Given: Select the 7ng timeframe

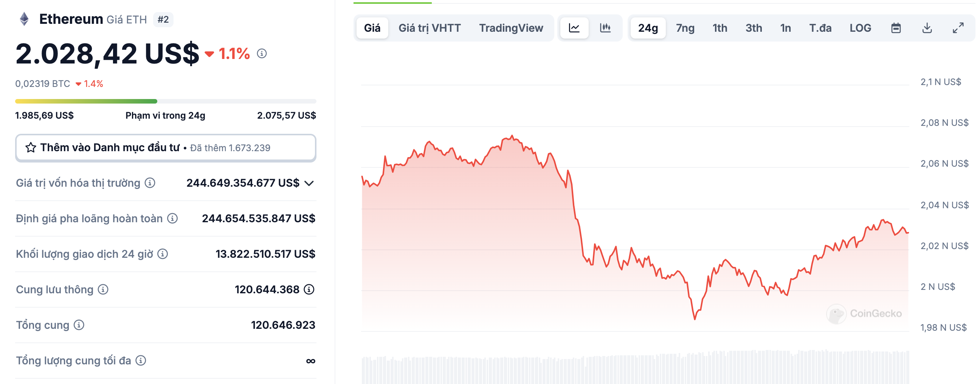Looking at the screenshot, I should (685, 27).
